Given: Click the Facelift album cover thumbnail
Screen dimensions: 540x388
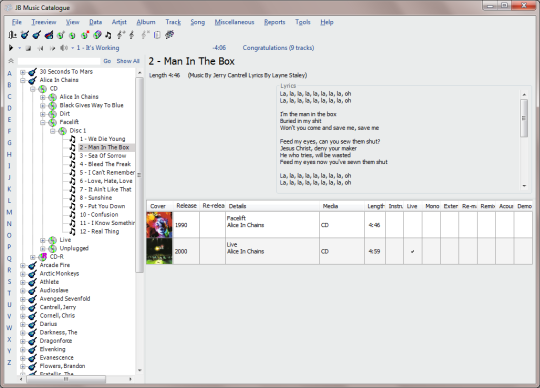Looking at the screenshot, I should 159,225.
